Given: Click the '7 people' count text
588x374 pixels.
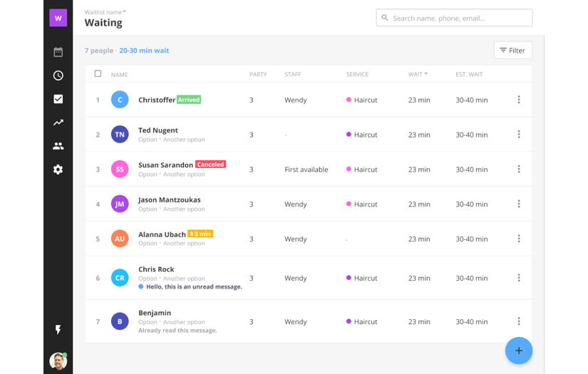Looking at the screenshot, I should (98, 51).
